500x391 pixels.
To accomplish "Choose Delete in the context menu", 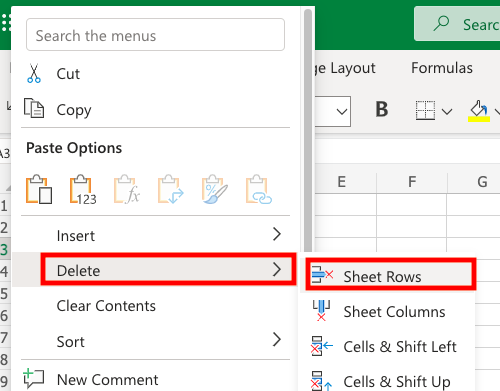I will (168, 269).
